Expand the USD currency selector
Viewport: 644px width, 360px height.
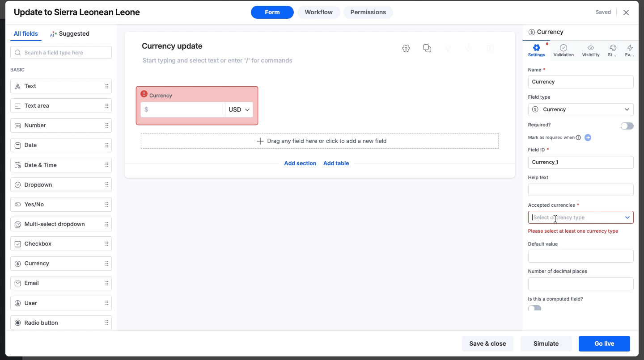239,109
